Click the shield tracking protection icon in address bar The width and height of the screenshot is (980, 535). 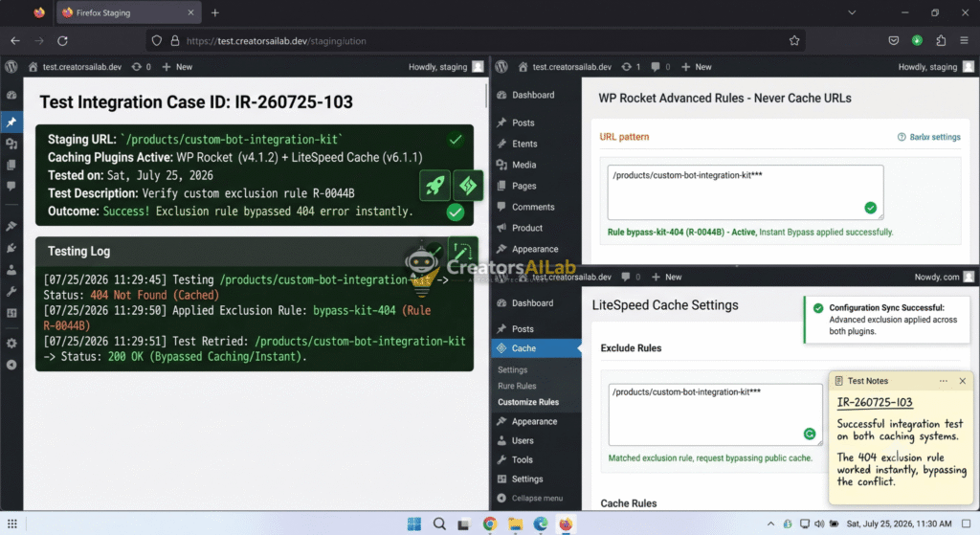[x=157, y=40]
